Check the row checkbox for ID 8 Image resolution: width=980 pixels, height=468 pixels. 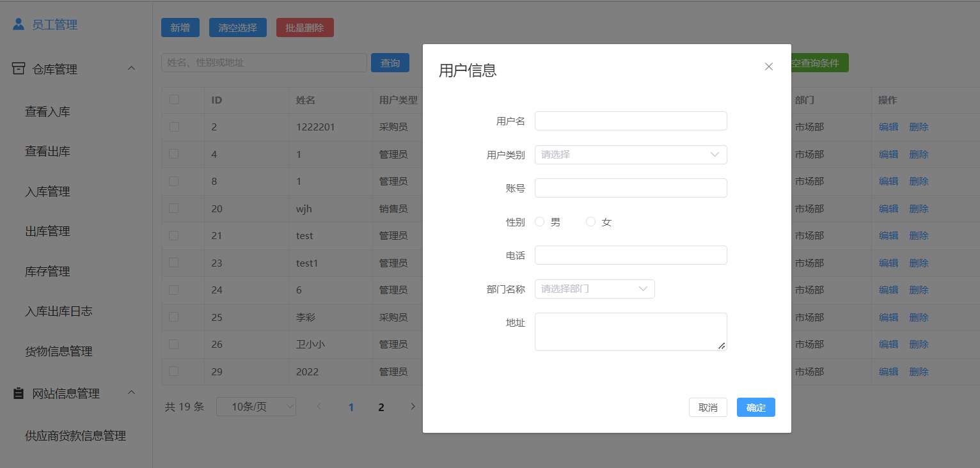point(174,181)
